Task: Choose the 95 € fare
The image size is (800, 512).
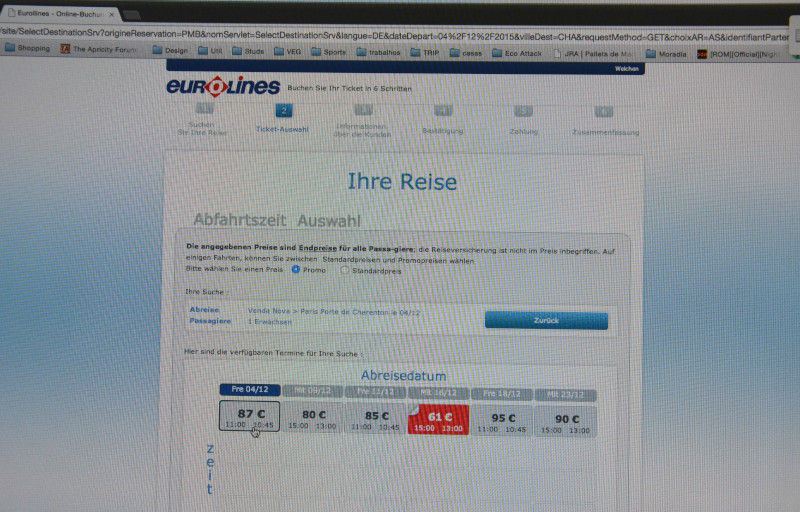Action: point(502,421)
